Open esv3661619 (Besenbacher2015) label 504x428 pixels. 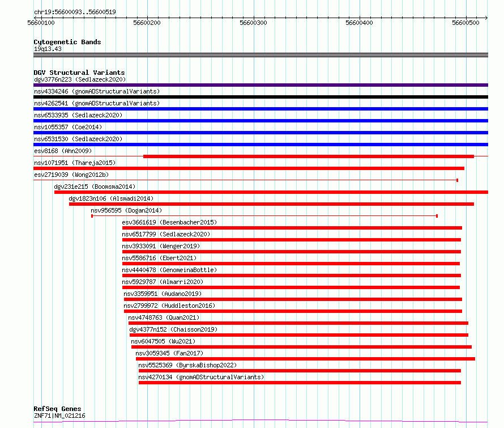169,222
